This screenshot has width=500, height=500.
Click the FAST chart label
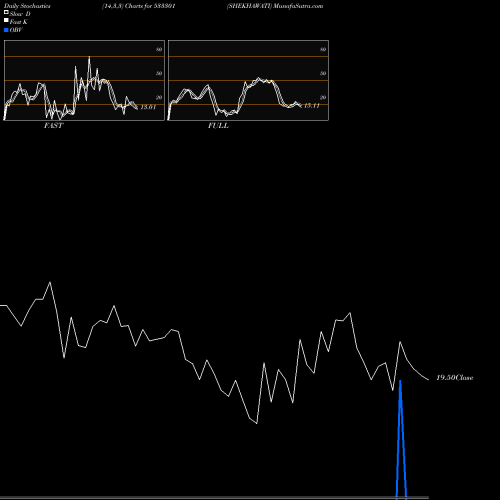click(x=53, y=125)
